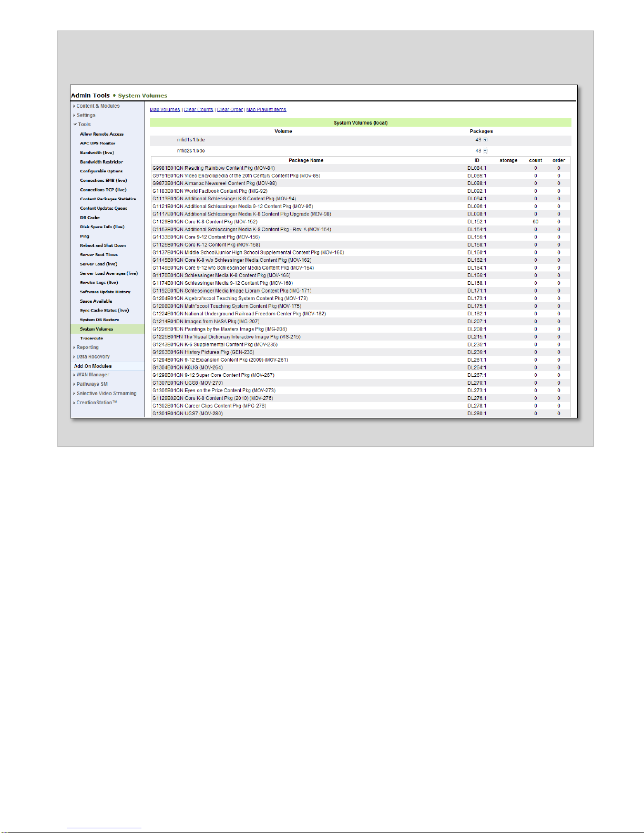Image resolution: width=644 pixels, height=833 pixels.
Task: Click the Package Name column header
Action: tap(306, 160)
